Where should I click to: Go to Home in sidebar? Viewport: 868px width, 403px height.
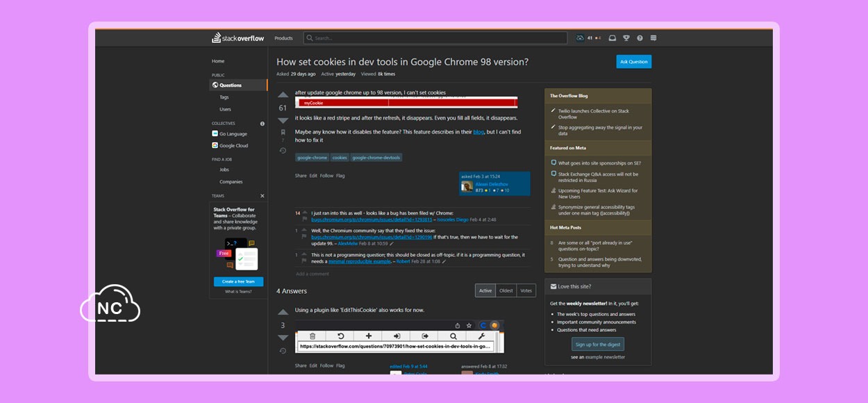point(218,61)
